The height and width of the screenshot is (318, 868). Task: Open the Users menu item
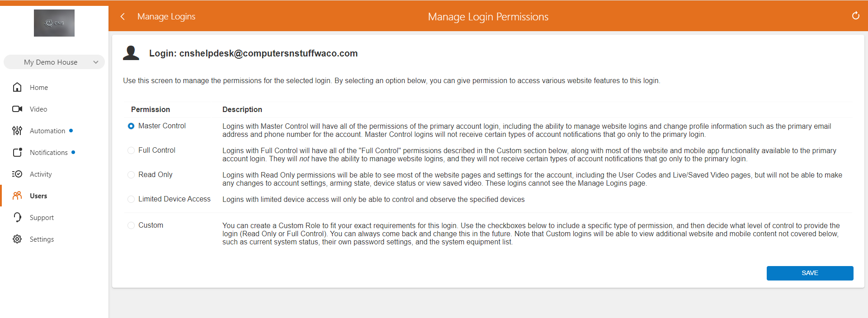pyautogui.click(x=38, y=196)
